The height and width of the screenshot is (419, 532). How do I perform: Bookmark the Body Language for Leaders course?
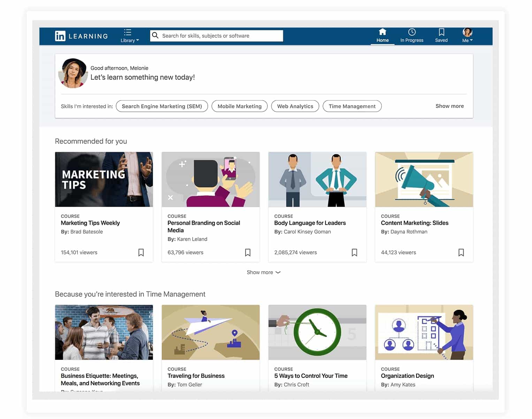pos(355,252)
